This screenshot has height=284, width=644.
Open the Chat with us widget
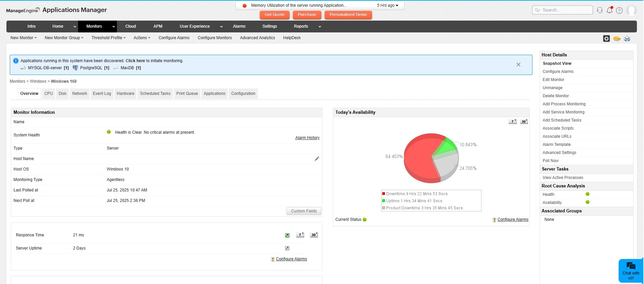click(630, 270)
